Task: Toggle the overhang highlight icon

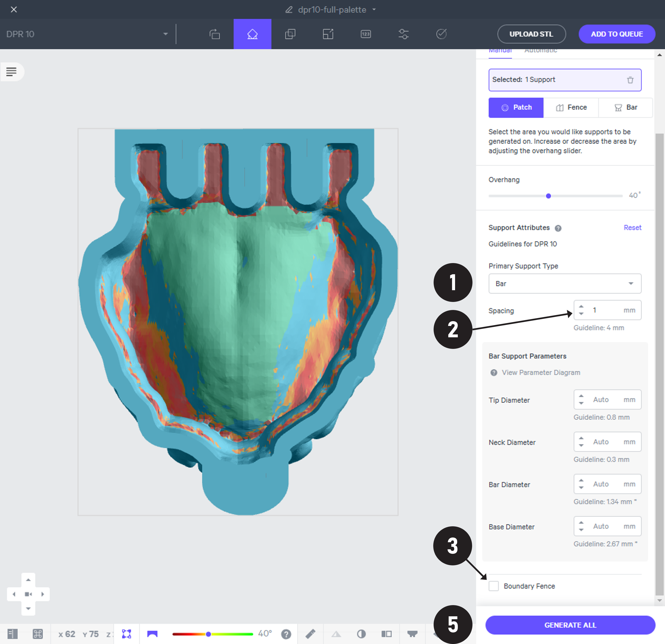Action: (152, 634)
